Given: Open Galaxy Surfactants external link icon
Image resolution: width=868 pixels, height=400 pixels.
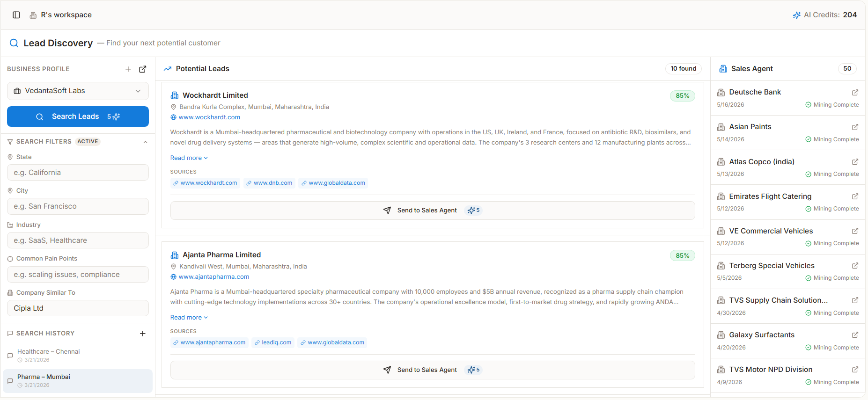Looking at the screenshot, I should (x=855, y=335).
